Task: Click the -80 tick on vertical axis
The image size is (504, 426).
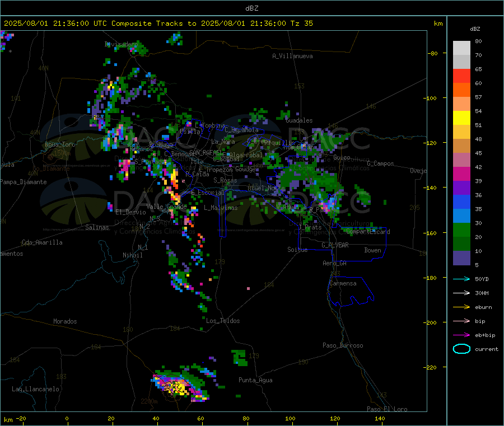Action: pos(433,53)
